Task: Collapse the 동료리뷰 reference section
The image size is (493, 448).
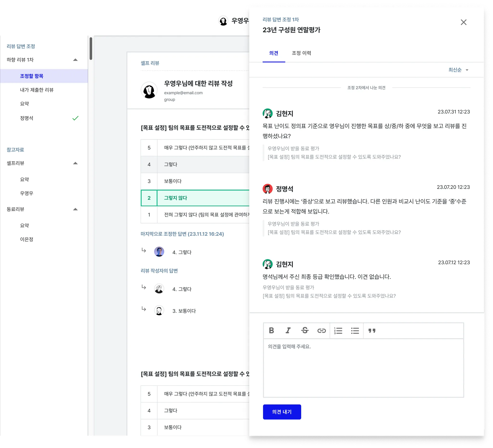Action: [75, 209]
